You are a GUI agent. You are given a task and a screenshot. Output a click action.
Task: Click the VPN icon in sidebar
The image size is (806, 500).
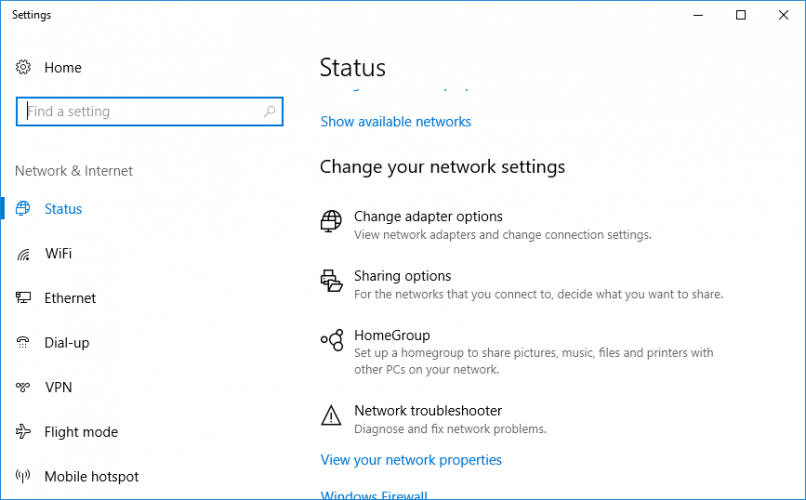tap(23, 387)
